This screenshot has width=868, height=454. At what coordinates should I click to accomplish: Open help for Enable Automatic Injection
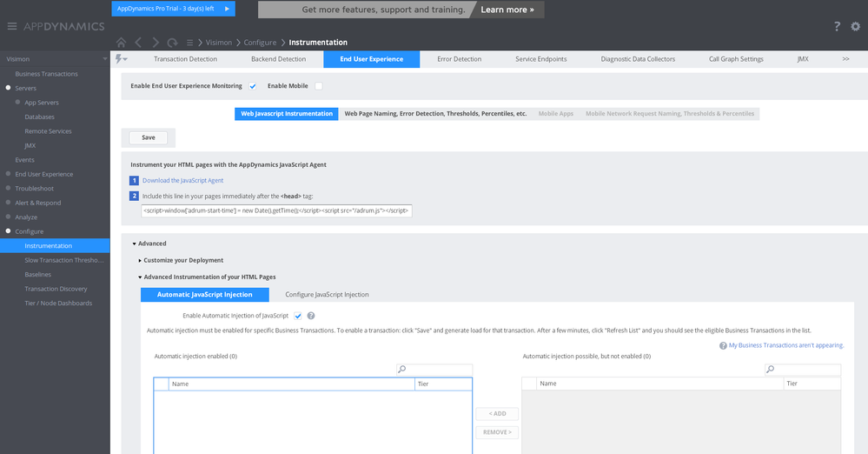coord(311,316)
